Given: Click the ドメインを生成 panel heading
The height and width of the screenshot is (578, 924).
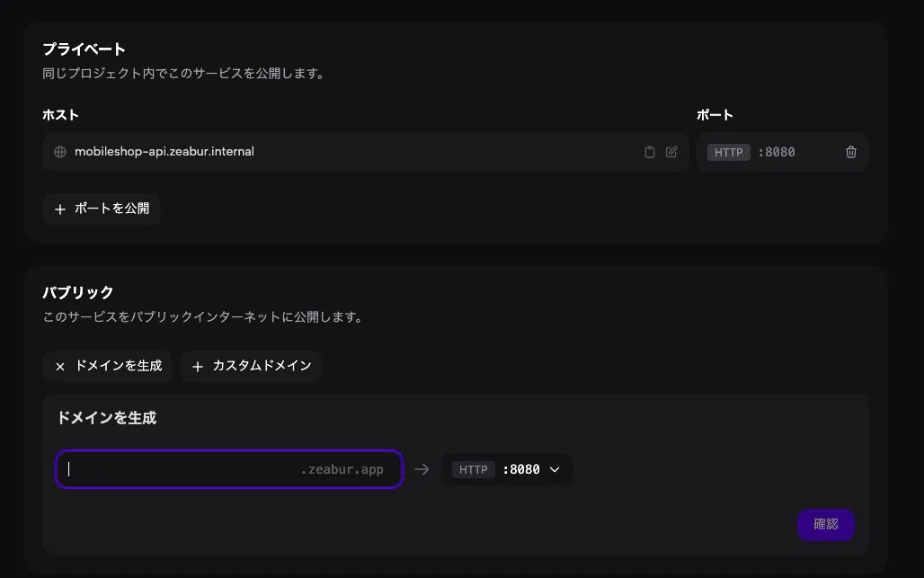Looking at the screenshot, I should click(x=107, y=418).
